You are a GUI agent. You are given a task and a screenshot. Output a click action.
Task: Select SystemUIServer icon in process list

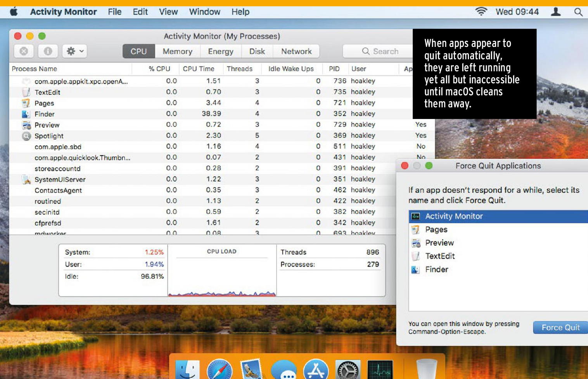coord(26,179)
